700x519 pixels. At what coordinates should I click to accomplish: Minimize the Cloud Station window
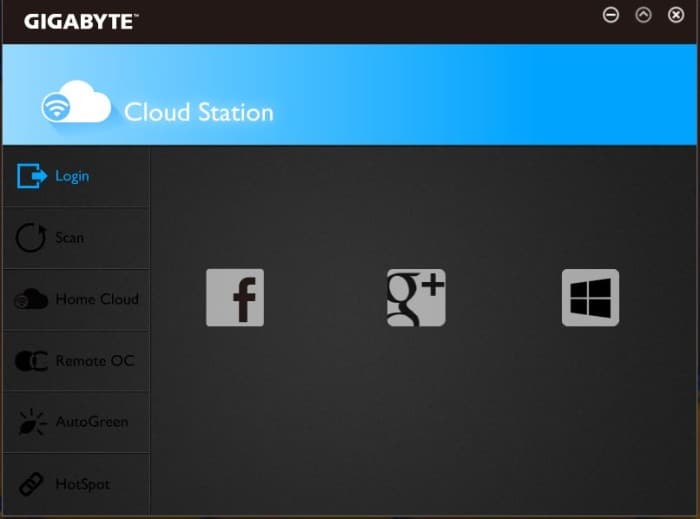click(611, 15)
